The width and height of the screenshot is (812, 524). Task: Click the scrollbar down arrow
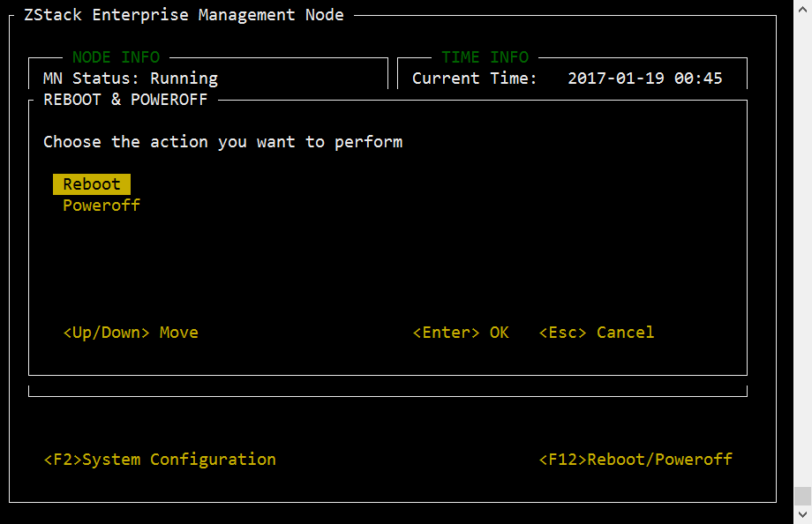[x=802, y=514]
